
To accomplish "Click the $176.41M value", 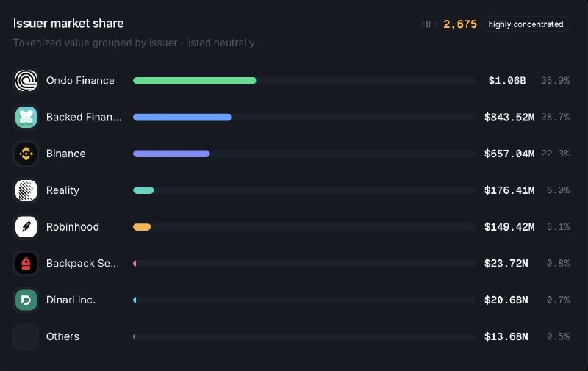I will [509, 190].
